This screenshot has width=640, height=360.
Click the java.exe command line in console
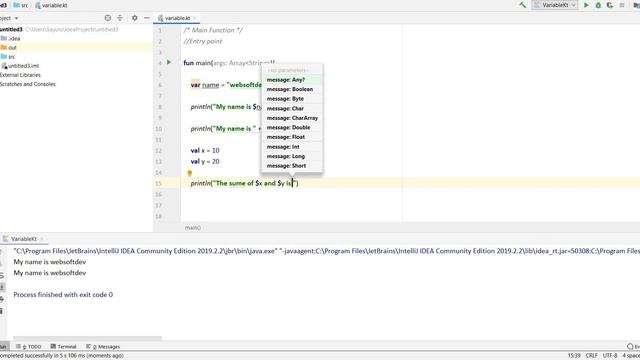click(x=327, y=251)
